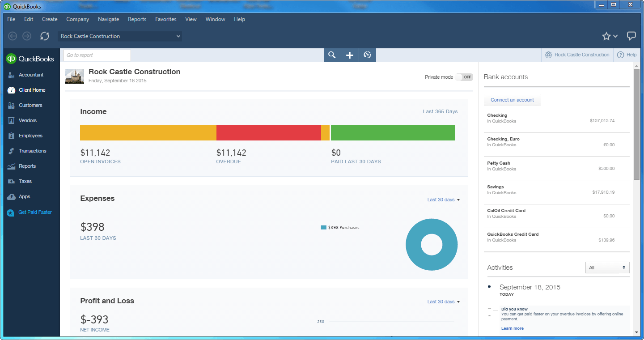Click the Client Home sidebar icon

pos(11,90)
